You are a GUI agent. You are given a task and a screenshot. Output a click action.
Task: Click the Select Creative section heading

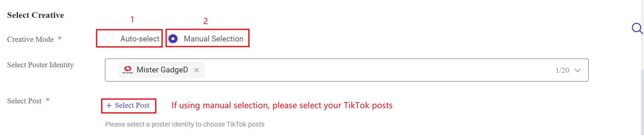click(x=35, y=15)
